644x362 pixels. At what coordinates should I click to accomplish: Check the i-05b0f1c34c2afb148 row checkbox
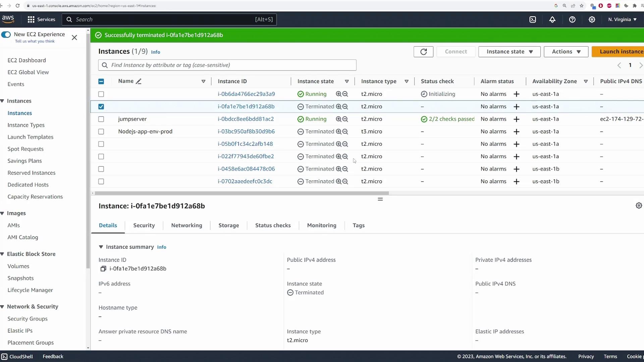click(x=101, y=144)
